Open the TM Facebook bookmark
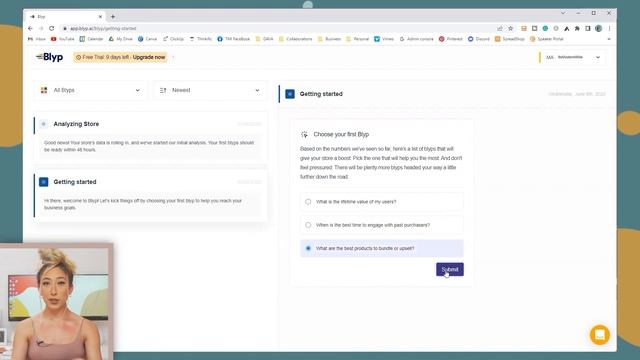 pyautogui.click(x=233, y=39)
